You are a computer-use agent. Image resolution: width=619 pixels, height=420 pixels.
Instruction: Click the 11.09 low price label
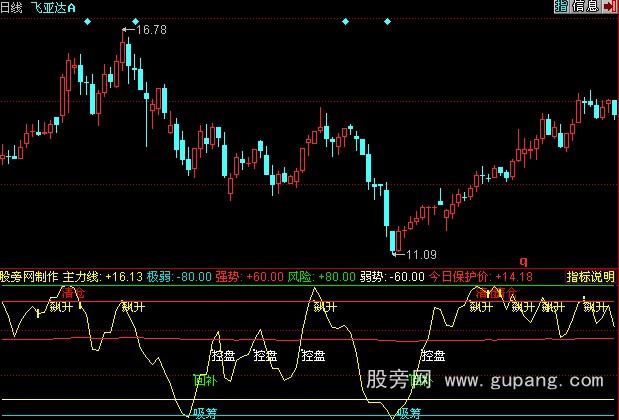(x=421, y=255)
